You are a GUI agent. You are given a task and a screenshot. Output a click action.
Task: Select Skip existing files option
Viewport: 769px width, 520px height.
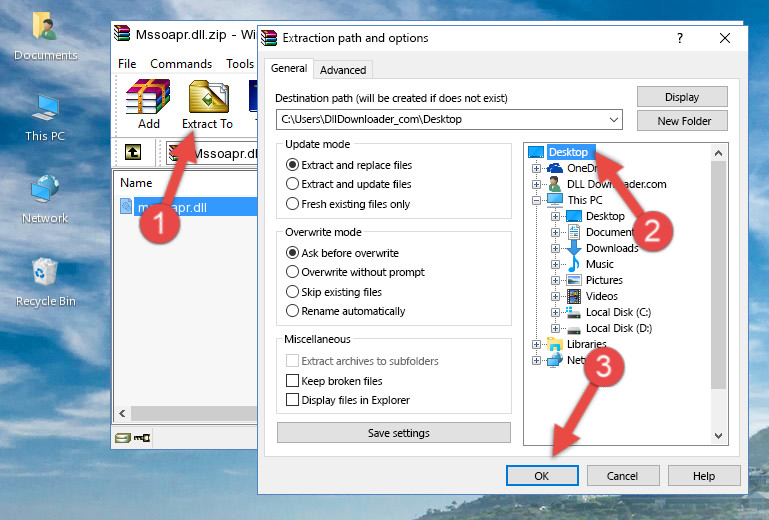coord(333,292)
